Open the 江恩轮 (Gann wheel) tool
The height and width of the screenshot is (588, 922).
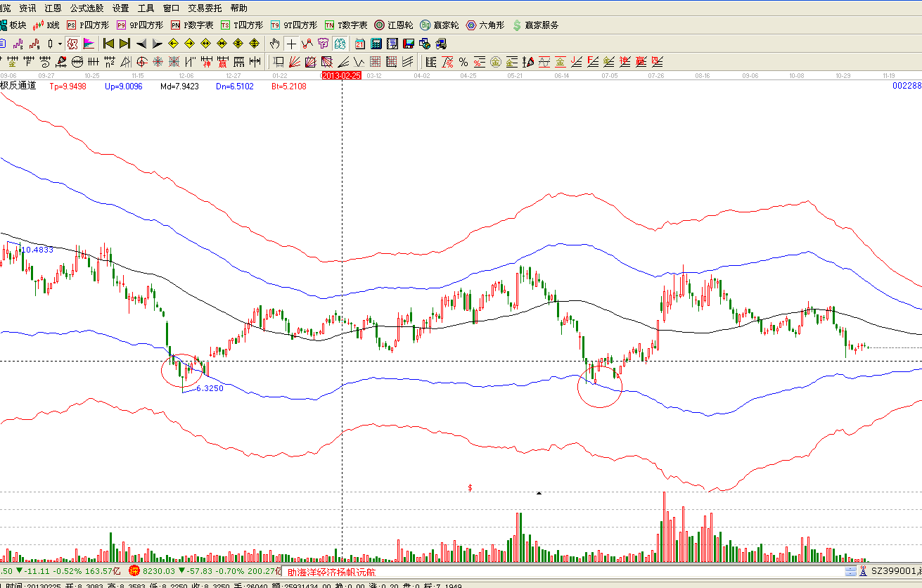click(x=394, y=25)
